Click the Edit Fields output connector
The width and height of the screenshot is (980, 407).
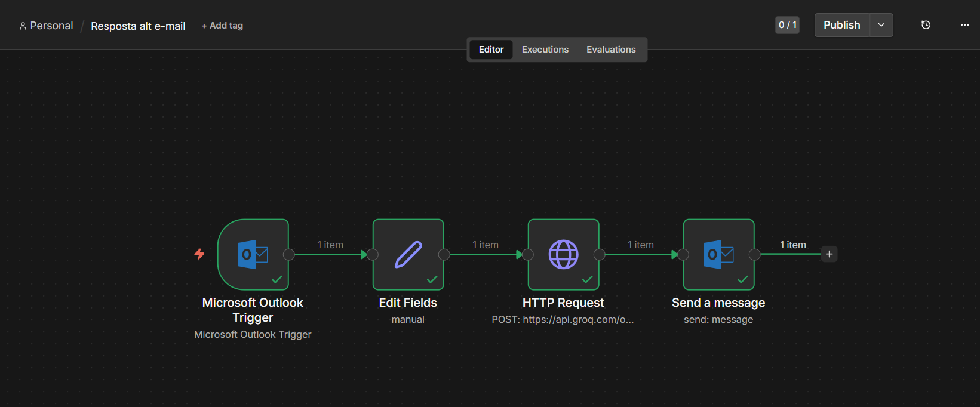pos(444,255)
